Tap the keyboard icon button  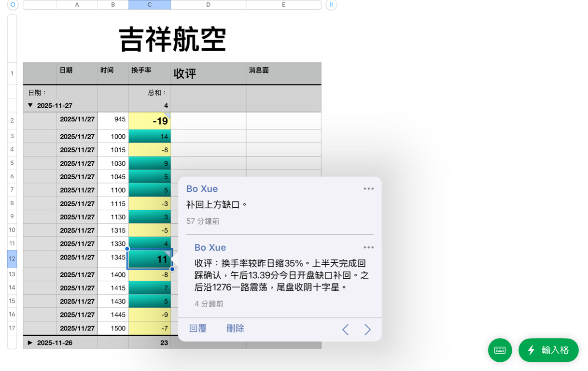[x=500, y=350]
